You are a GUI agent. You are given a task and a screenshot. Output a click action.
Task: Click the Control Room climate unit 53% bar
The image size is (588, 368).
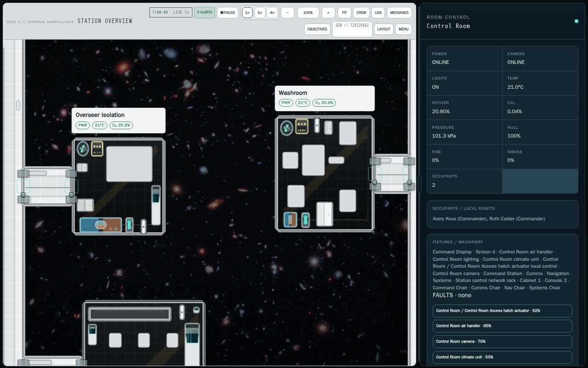[x=503, y=357]
